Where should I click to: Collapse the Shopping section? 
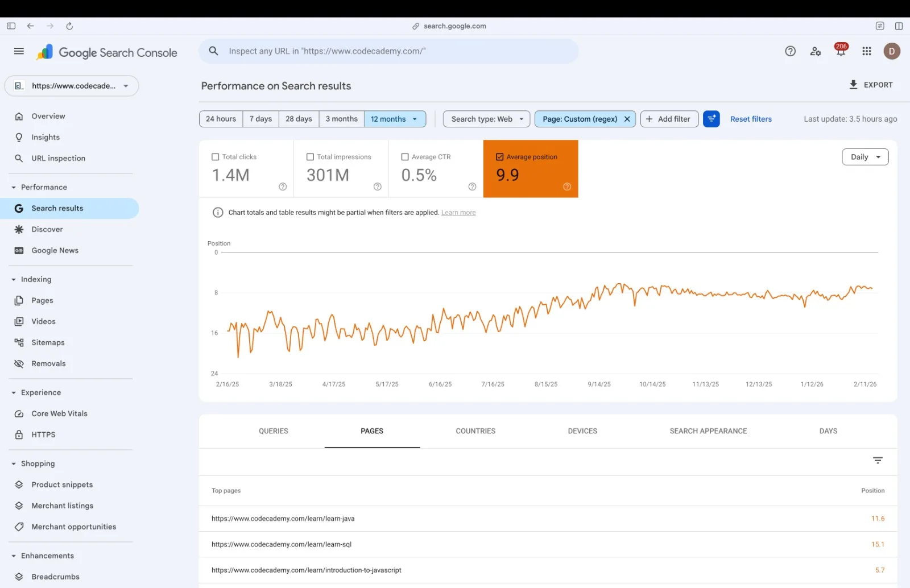pyautogui.click(x=14, y=463)
